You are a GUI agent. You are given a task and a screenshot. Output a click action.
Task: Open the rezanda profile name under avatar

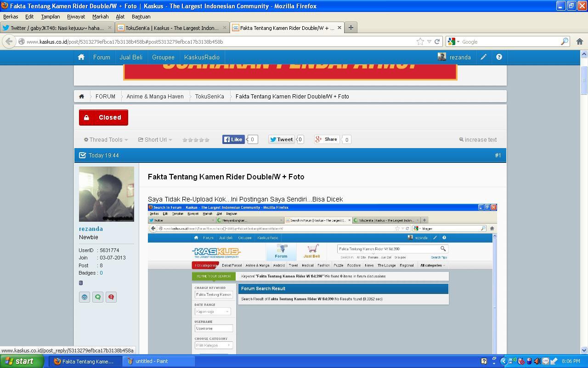(91, 229)
